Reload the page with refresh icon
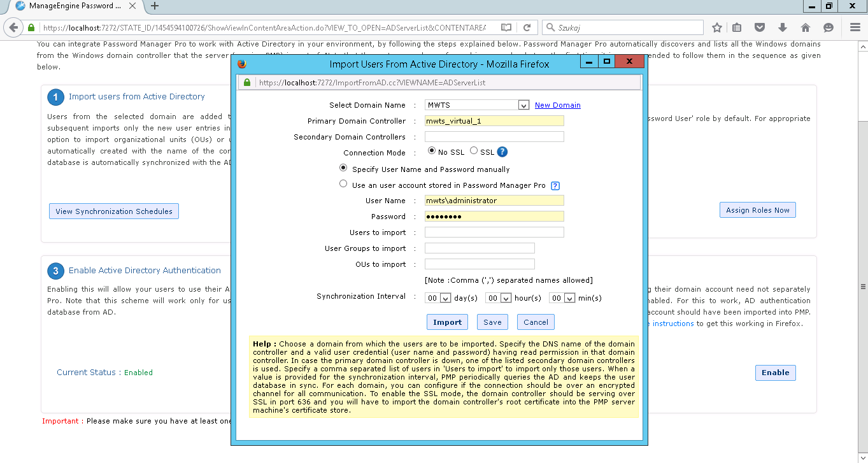Screen dimensions: 868x463 [527, 28]
